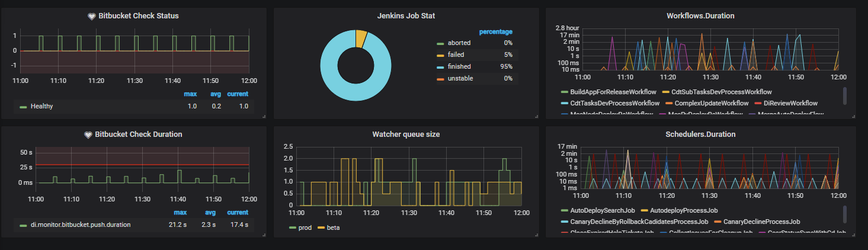Screen dimensions: 868x250
Task: Toggle AutoDeploySearchJob legend series
Action: click(603, 211)
